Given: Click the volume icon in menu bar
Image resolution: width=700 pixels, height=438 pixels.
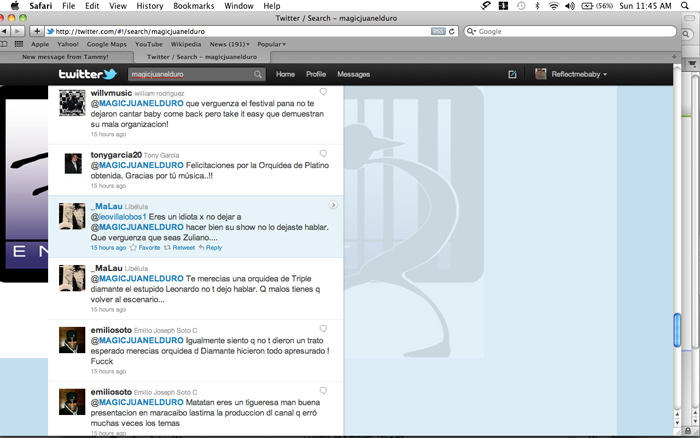Looking at the screenshot, I should [570, 6].
